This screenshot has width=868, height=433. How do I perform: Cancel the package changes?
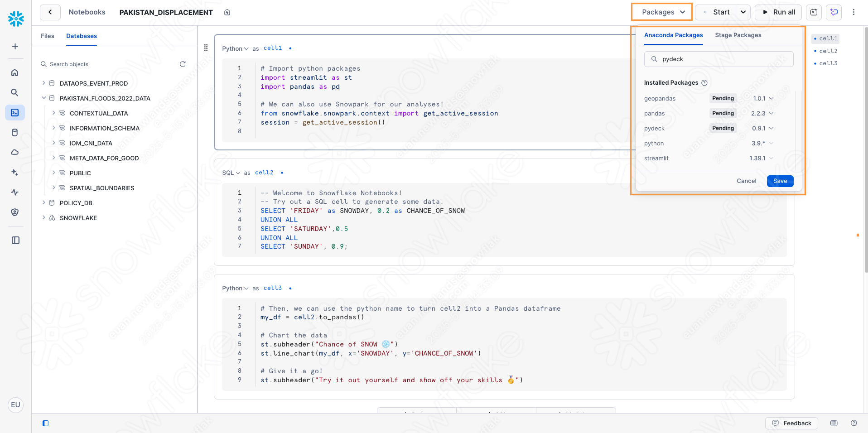tap(746, 181)
